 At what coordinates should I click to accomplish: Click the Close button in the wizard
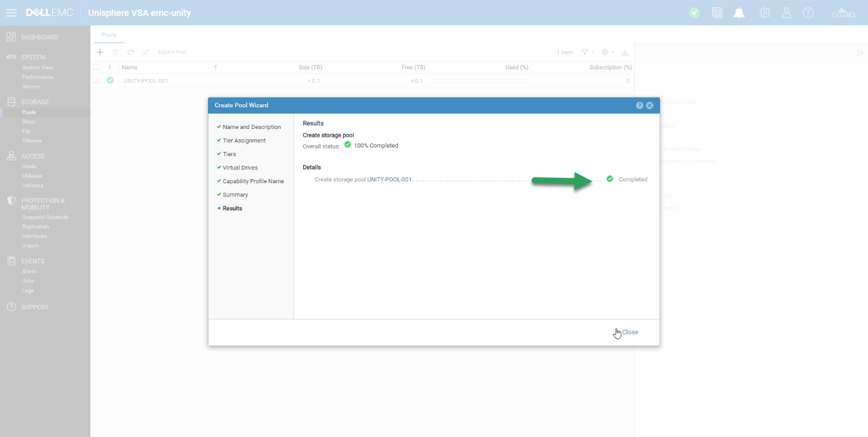(x=630, y=332)
